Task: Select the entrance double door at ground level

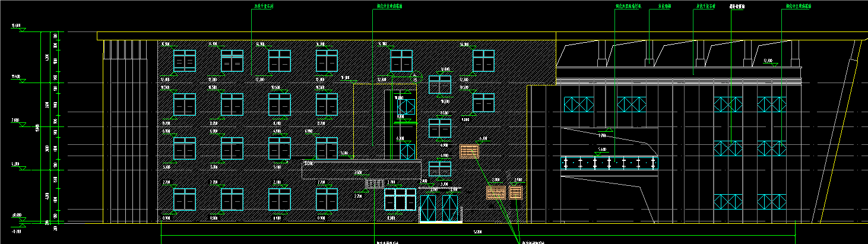Action: point(441,208)
